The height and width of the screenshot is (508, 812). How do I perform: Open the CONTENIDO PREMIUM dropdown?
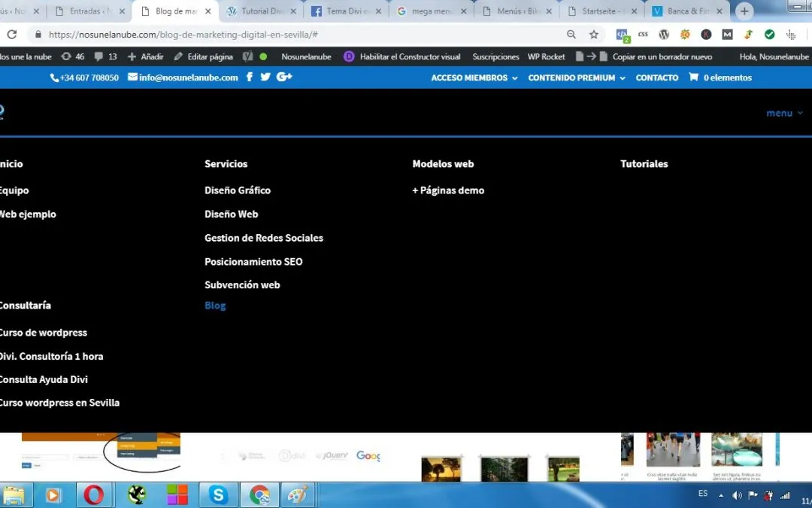coord(576,77)
